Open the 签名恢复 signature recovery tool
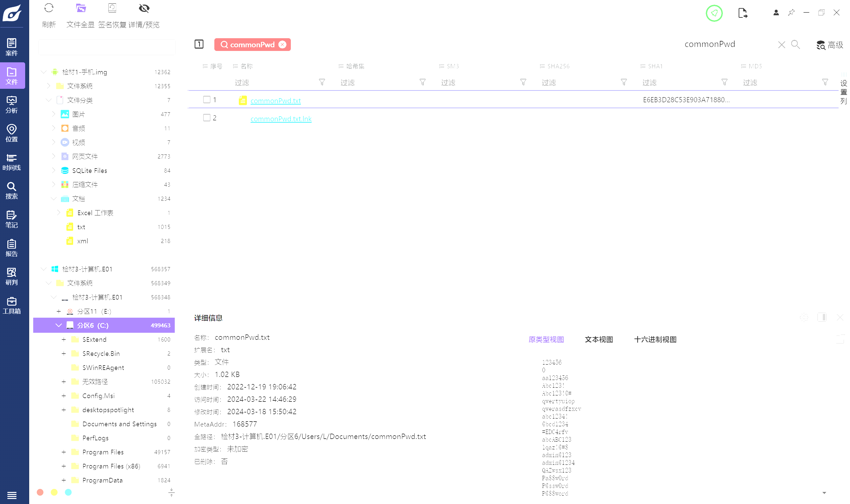This screenshot has height=504, width=850. [x=112, y=8]
